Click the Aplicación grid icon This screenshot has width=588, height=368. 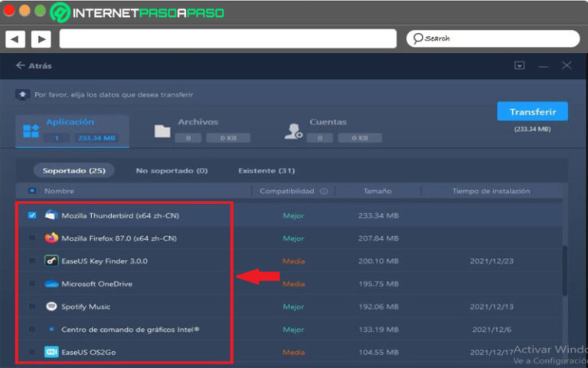(31, 131)
